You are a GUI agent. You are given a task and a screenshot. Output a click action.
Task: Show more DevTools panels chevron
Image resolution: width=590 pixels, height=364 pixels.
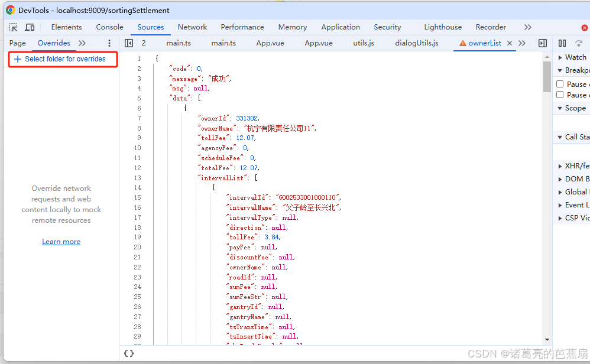[x=527, y=27]
